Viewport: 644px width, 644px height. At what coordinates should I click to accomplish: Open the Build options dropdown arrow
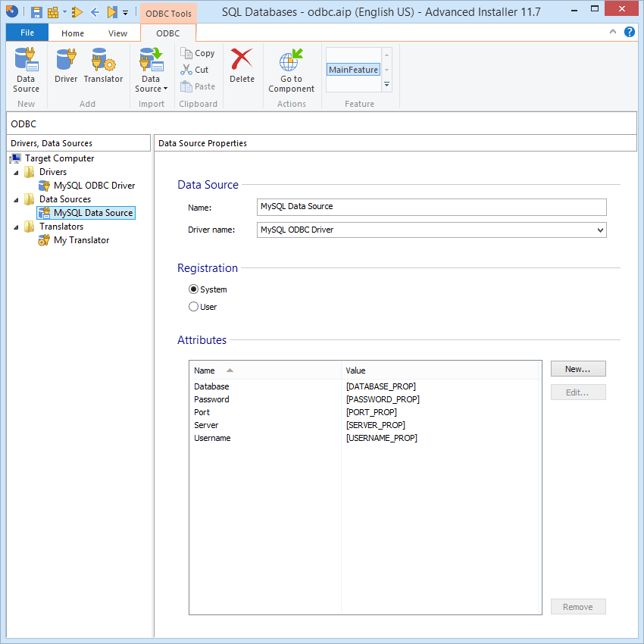(x=64, y=12)
